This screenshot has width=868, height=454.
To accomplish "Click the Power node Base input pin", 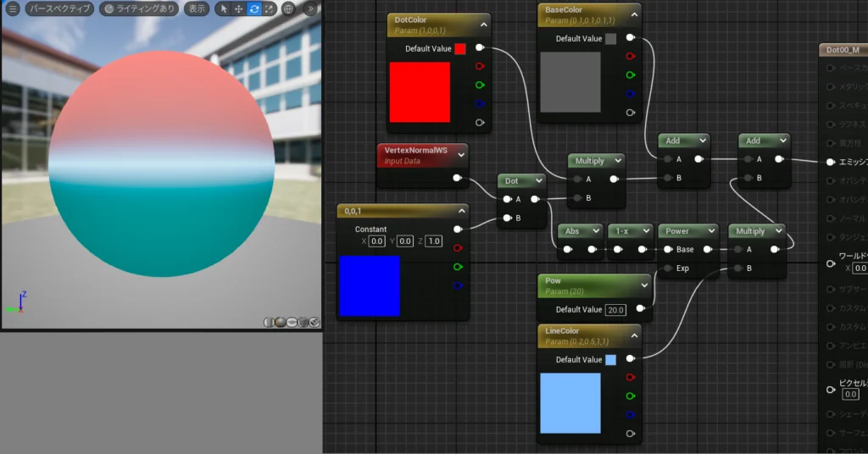I will (x=668, y=249).
